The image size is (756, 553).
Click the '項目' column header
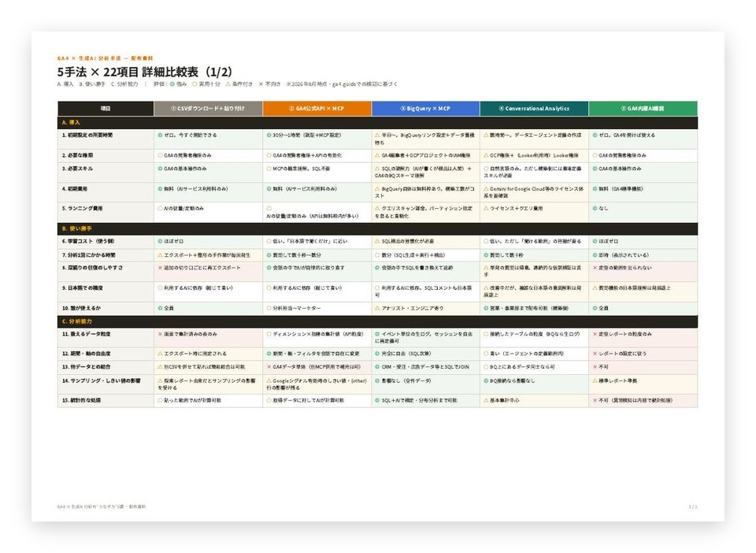pyautogui.click(x=106, y=109)
